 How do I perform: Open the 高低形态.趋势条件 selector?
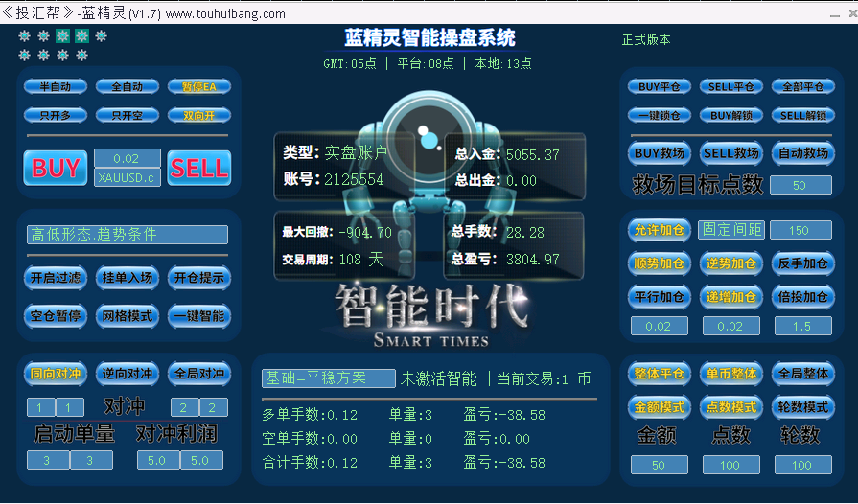point(128,235)
